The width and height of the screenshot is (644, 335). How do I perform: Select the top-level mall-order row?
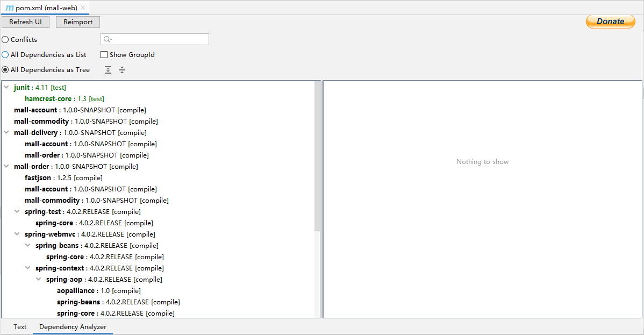(x=76, y=167)
